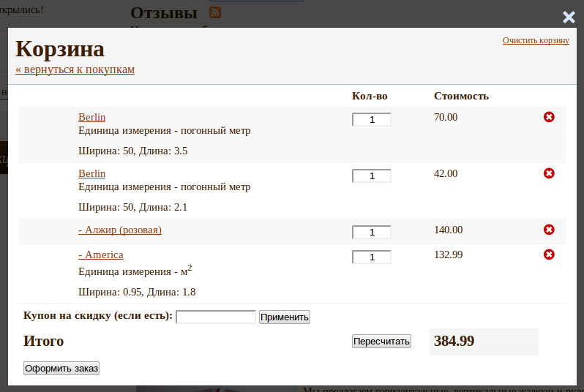Click the discount coupon input field

click(216, 317)
